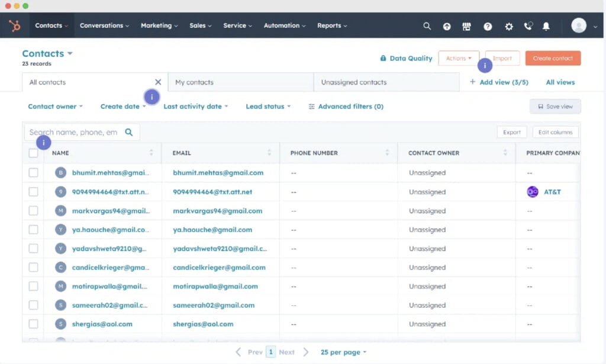Switch to the My contacts tab

coord(241,82)
